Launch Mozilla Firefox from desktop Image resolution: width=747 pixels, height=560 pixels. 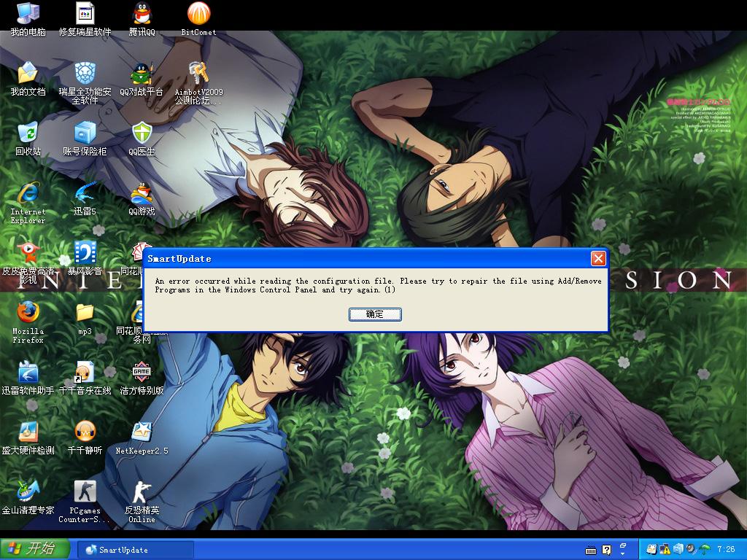[28, 322]
